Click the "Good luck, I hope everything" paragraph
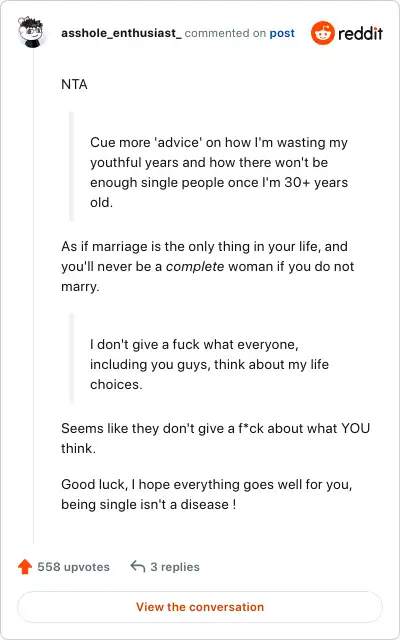Viewport: 400px width, 640px height. pos(207,494)
